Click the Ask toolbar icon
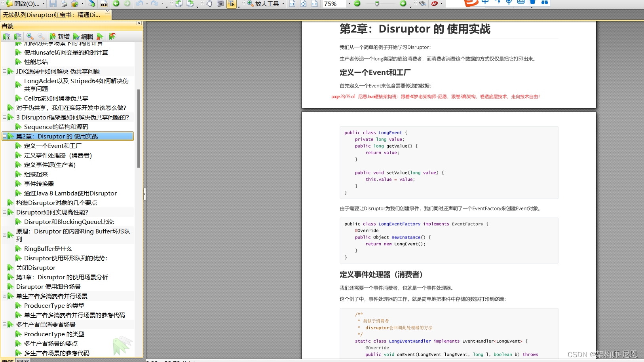The image size is (644, 362). [435, 4]
